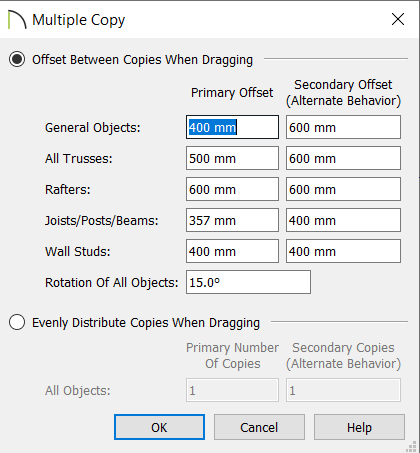Close the Multiple Copy dialog

pos(398,19)
